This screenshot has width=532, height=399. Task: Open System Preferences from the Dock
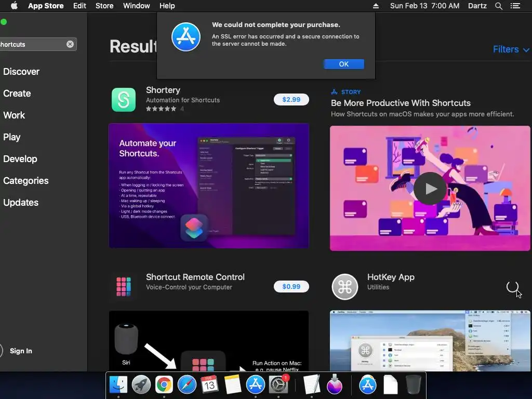click(278, 384)
